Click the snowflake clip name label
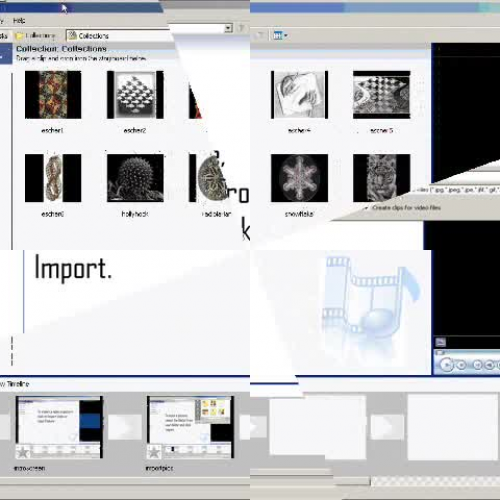The width and height of the screenshot is (500, 500). click(x=299, y=214)
